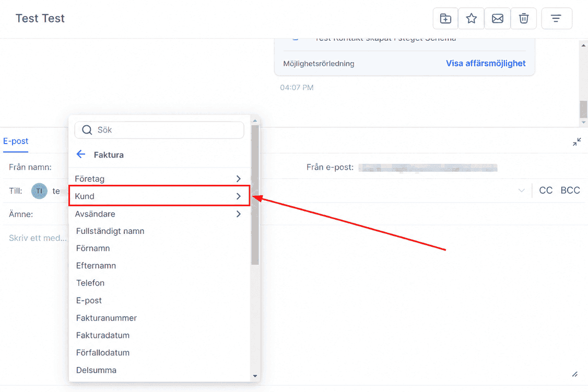Choose Förfallodatum from the list
588x392 pixels.
[103, 353]
